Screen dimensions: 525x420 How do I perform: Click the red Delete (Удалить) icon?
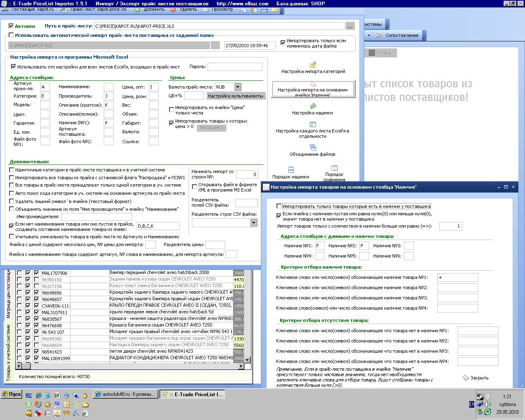coord(173,9)
